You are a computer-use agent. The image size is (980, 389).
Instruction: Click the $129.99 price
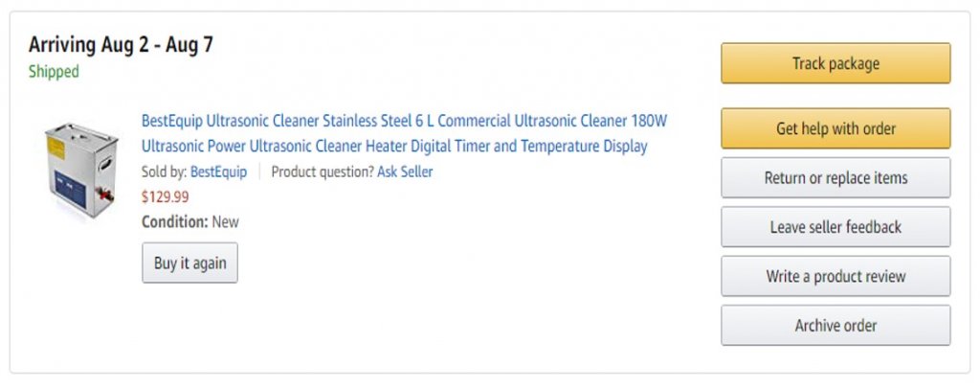pyautogui.click(x=166, y=197)
